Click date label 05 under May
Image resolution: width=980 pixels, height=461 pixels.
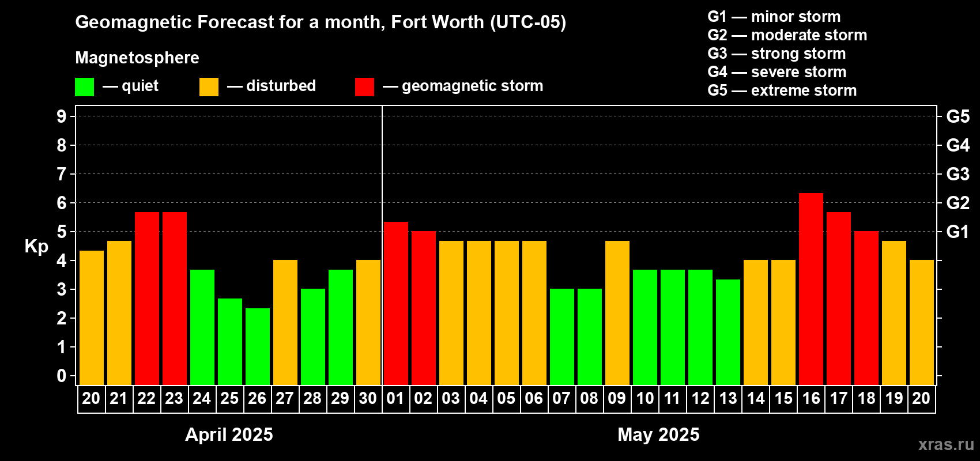(506, 398)
